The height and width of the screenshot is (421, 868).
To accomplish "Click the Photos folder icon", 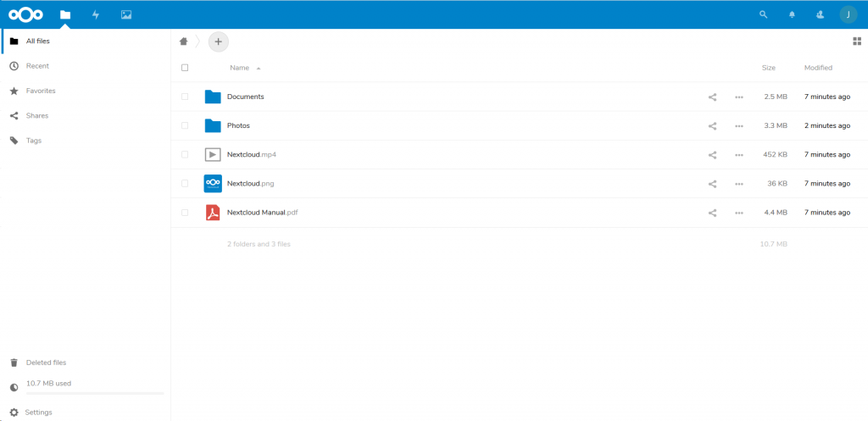I will 213,125.
